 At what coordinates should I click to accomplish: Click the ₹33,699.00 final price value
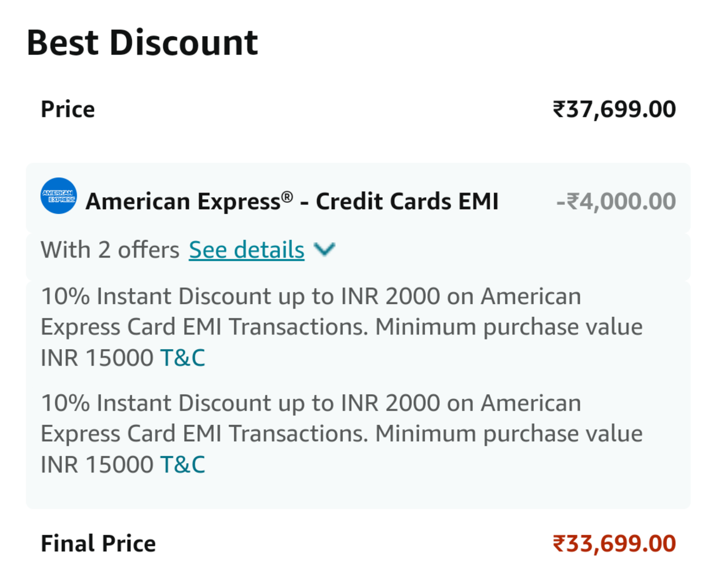[x=614, y=544]
